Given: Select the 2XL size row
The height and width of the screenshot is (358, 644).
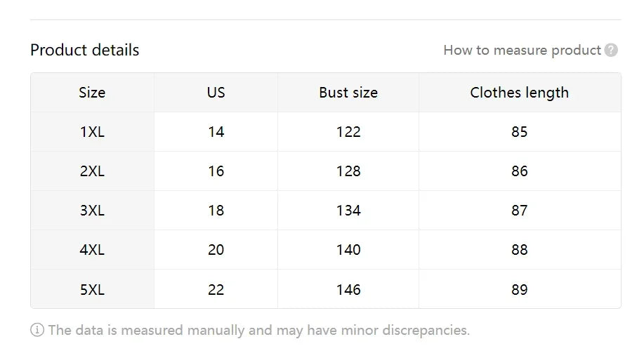Looking at the screenshot, I should pos(92,171).
